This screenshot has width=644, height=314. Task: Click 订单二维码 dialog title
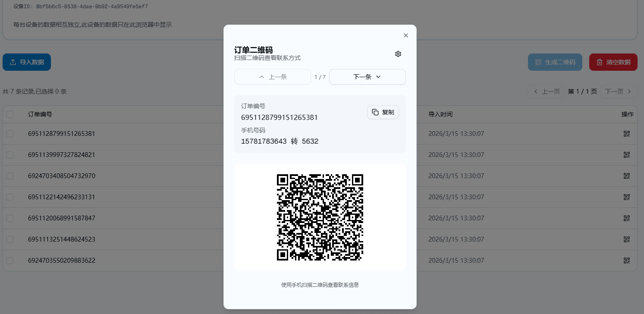253,50
